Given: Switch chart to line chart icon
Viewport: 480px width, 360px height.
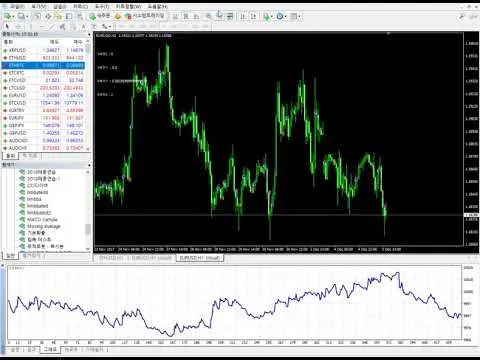Looking at the screenshot, I should click(196, 16).
